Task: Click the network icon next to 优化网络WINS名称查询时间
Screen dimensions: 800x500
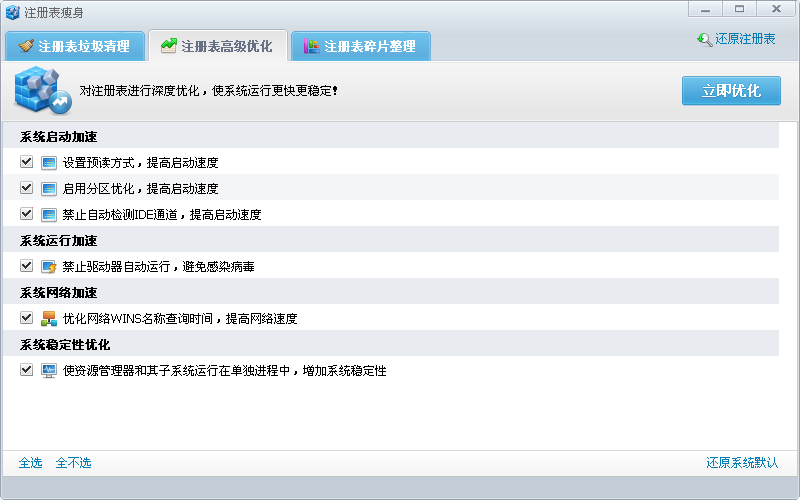Action: (49, 319)
